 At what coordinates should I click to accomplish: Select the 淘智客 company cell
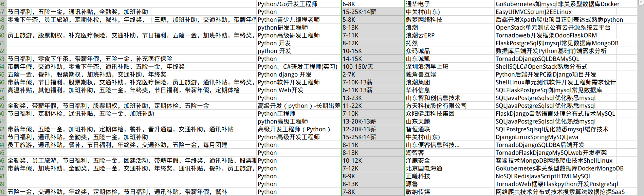[x=449, y=153]
